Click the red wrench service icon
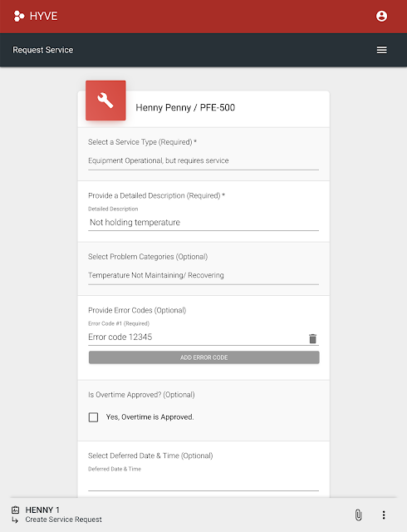 (105, 101)
